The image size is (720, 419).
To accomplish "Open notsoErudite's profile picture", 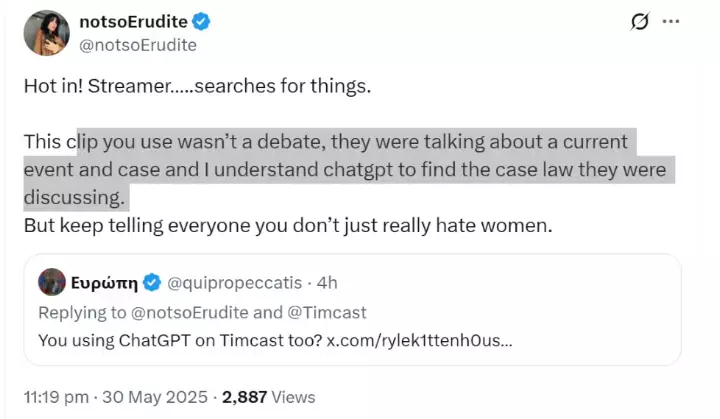I will click(x=46, y=33).
